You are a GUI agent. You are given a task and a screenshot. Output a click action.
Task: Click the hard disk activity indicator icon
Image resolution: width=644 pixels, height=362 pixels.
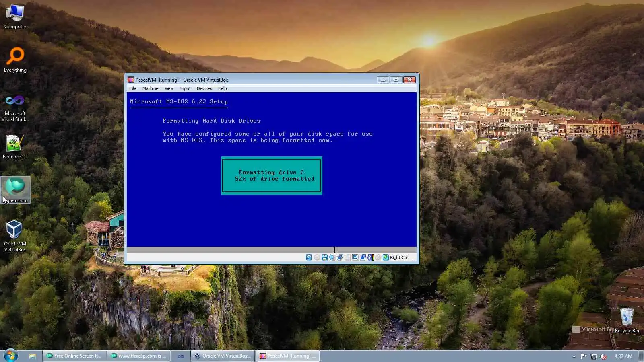pos(309,257)
